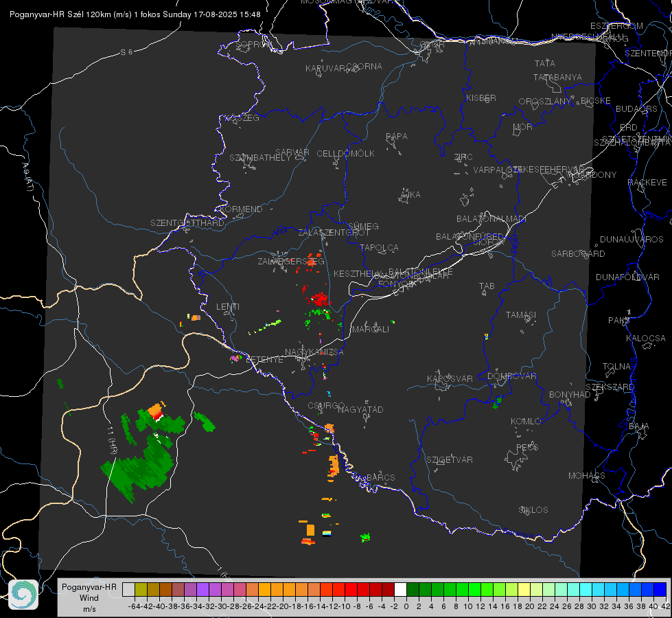Screen dimensions: 672x618
Task: Click the SÁRVÁR city label
Action: point(292,152)
